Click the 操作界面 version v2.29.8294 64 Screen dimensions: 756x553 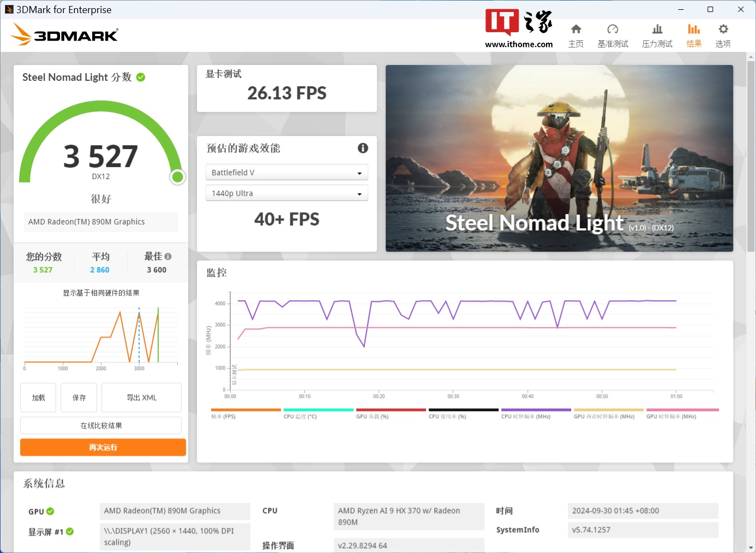pos(409,545)
